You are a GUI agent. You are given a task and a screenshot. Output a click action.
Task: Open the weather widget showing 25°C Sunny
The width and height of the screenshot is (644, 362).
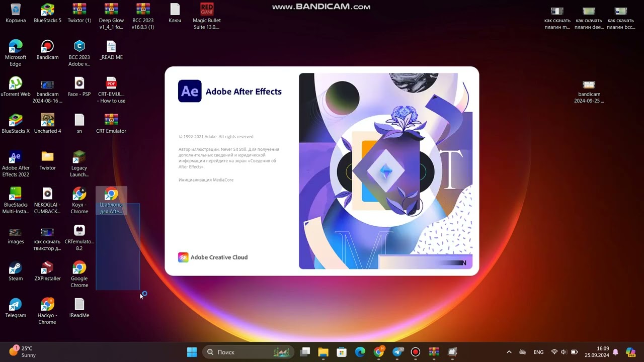[x=23, y=352]
